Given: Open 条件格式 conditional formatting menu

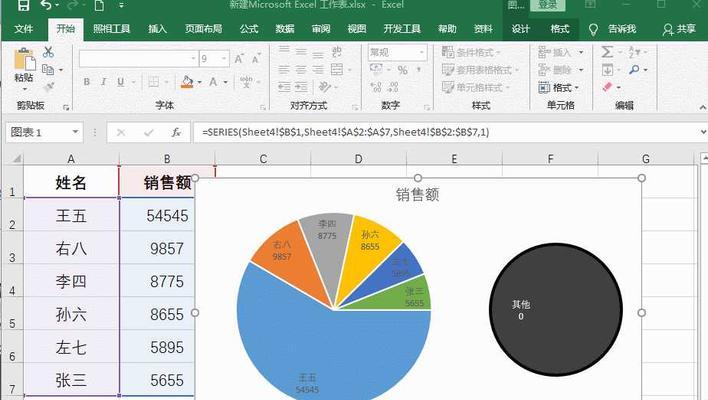Looking at the screenshot, I should [x=471, y=52].
